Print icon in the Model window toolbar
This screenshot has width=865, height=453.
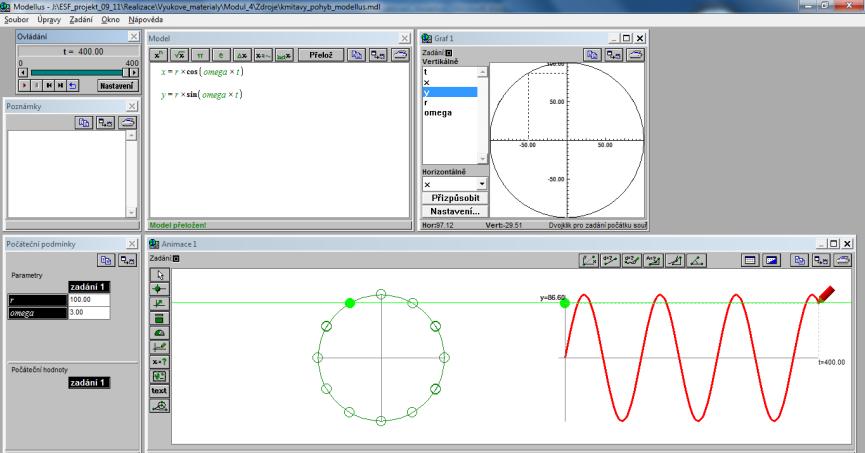click(x=401, y=55)
